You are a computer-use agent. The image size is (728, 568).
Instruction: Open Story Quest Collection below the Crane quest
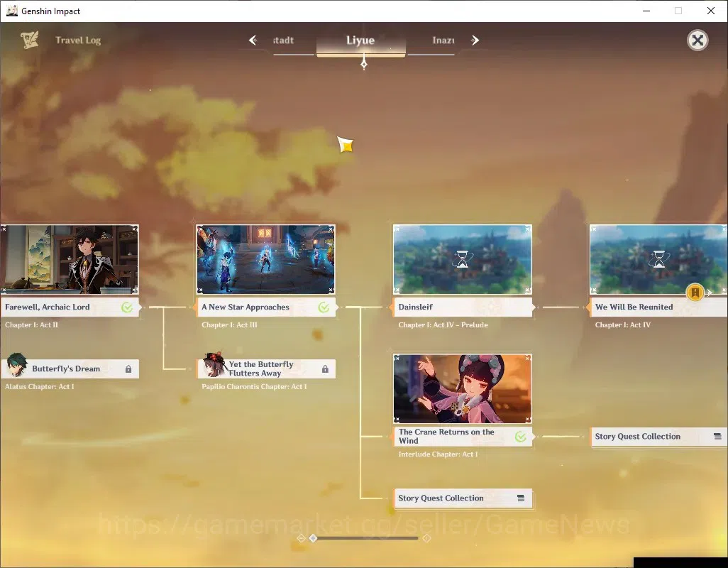coord(463,498)
